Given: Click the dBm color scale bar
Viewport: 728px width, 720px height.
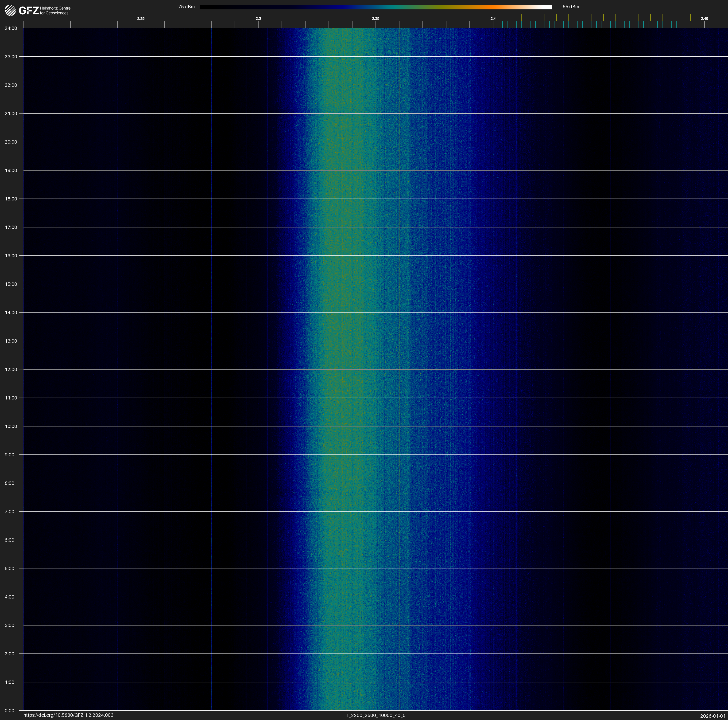Looking at the screenshot, I should pos(375,7).
